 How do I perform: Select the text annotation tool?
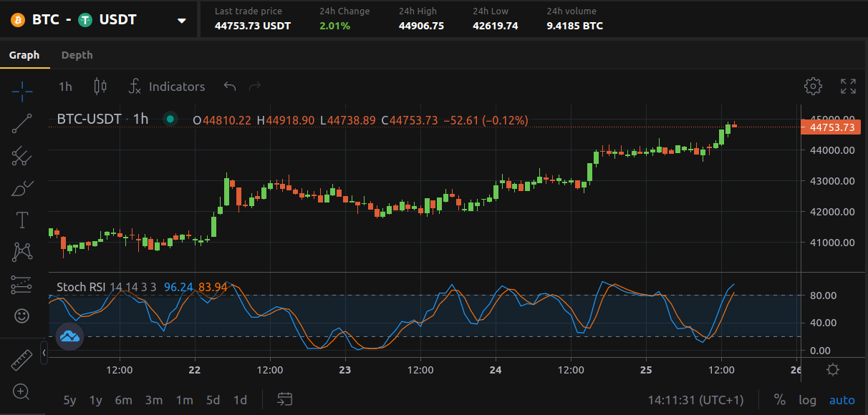click(21, 220)
